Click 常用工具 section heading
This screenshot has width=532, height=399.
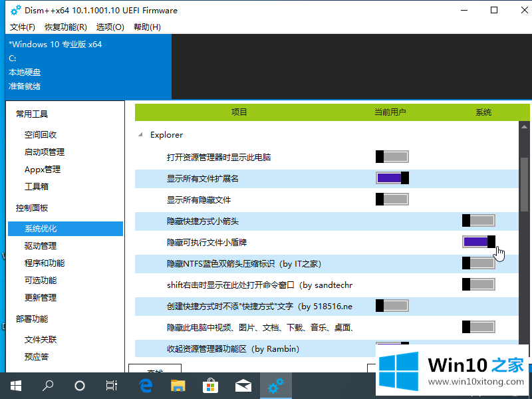pos(32,114)
